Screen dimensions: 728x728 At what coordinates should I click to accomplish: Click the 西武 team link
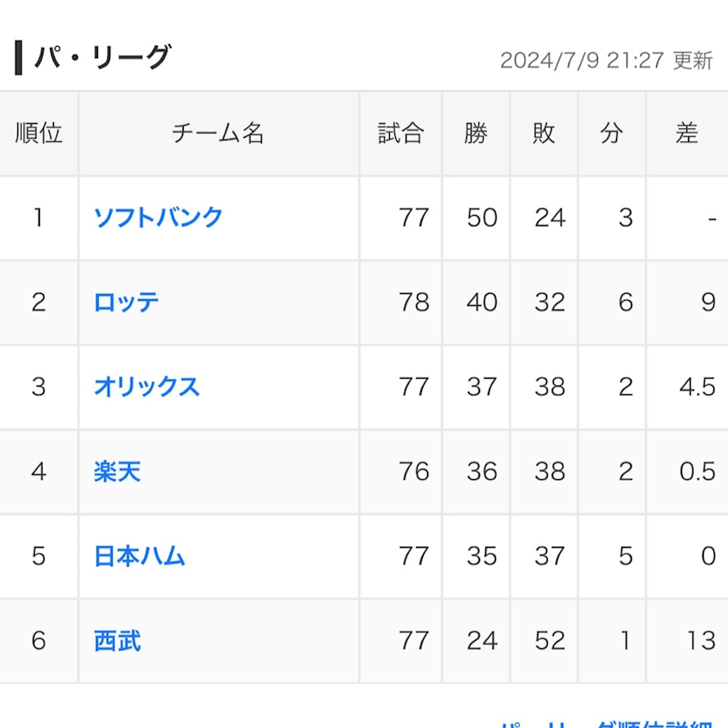117,640
